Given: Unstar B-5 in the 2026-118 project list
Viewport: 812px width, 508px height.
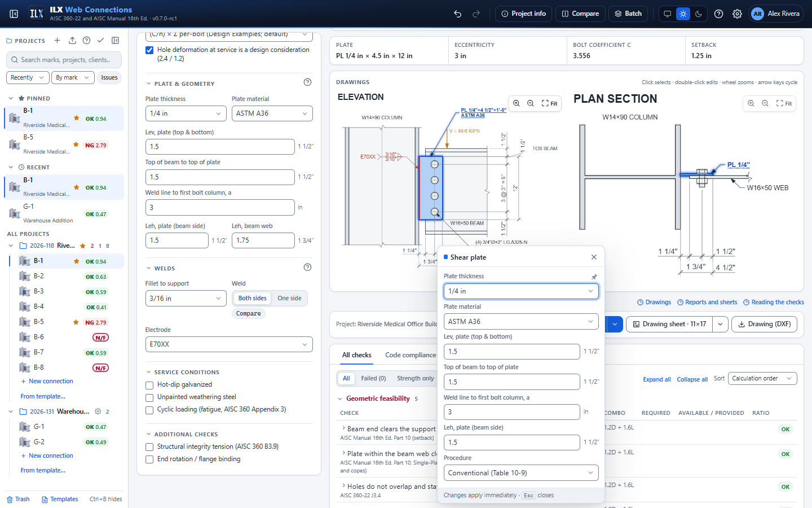Looking at the screenshot, I should (x=76, y=322).
